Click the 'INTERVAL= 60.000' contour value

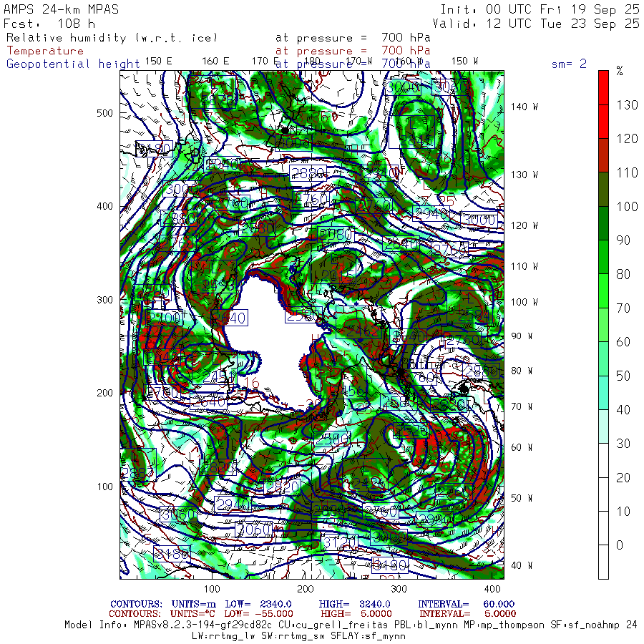pos(466,604)
